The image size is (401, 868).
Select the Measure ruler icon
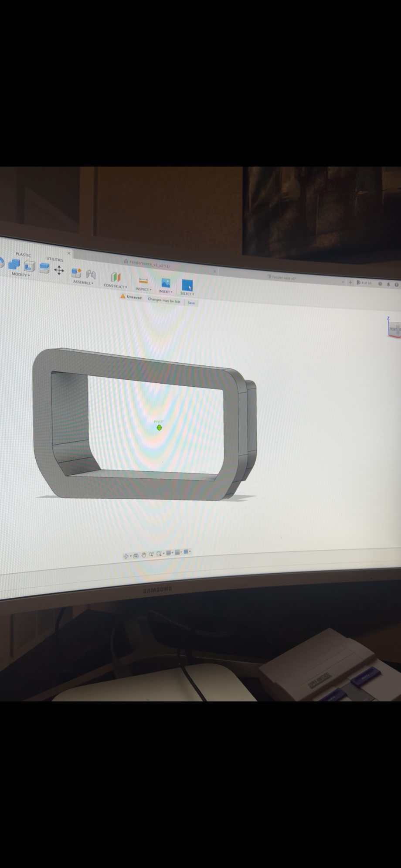pyautogui.click(x=143, y=281)
